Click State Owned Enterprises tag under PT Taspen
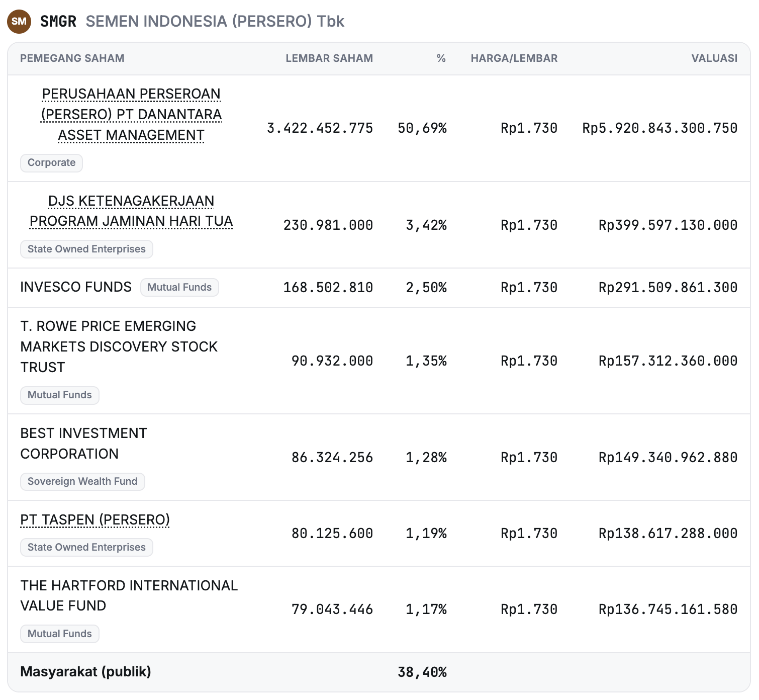Viewport: 759px width, 700px height. tap(86, 547)
